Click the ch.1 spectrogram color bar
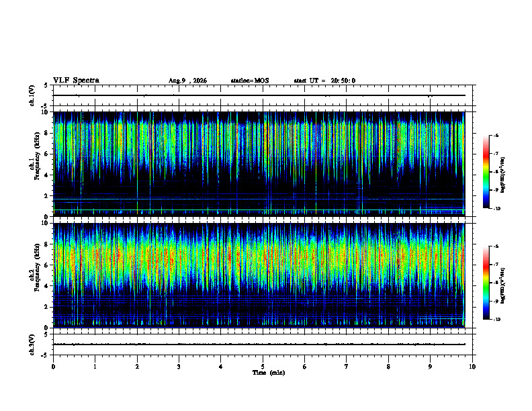532x411 pixels. 486,172
